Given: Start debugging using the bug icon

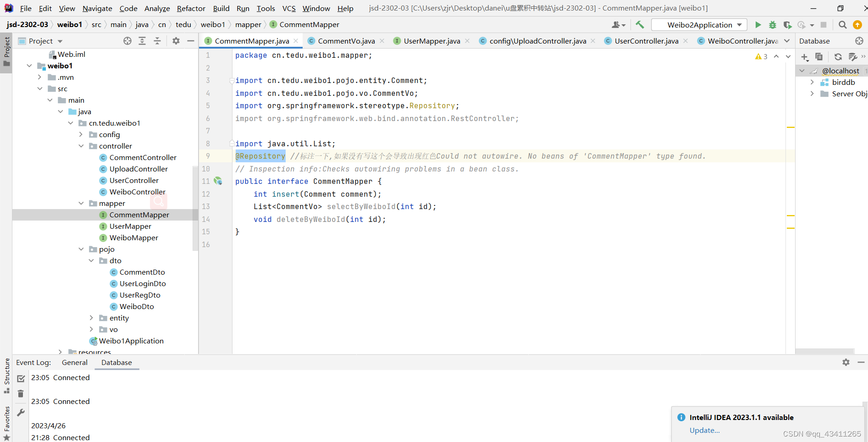Looking at the screenshot, I should click(773, 25).
